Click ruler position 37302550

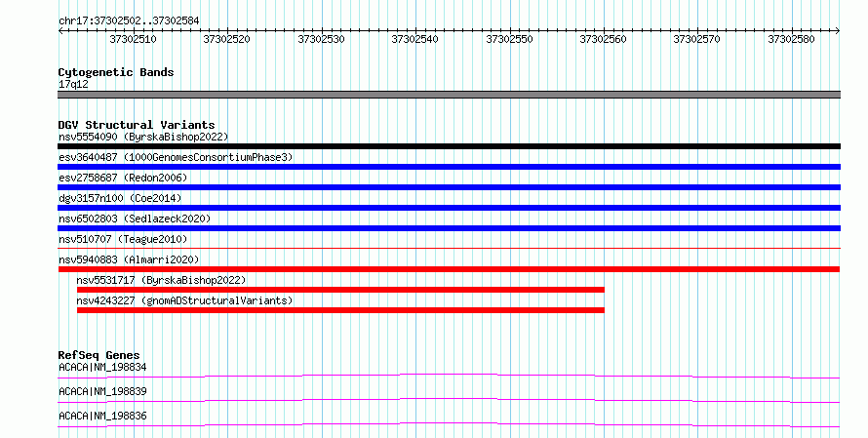(x=509, y=39)
